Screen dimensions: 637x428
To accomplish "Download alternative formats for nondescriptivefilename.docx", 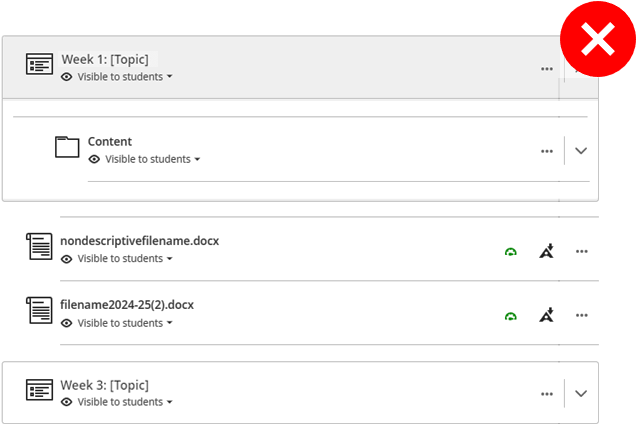I will coord(546,251).
